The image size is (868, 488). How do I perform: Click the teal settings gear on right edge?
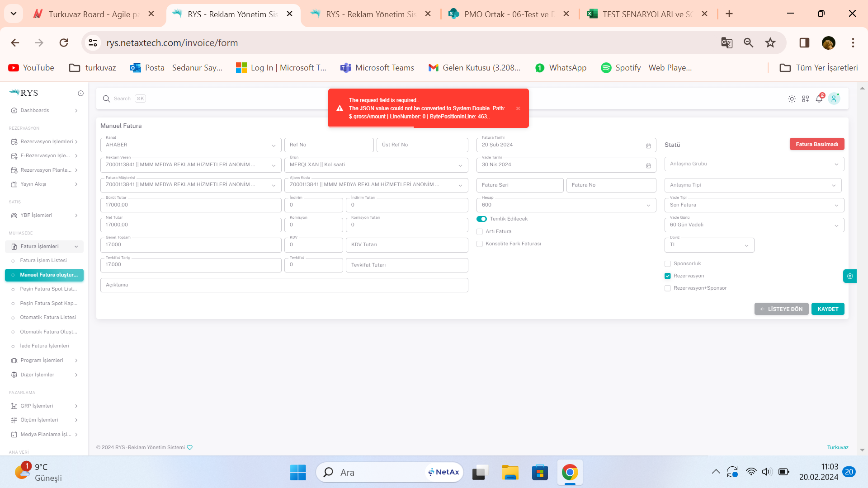(x=850, y=276)
